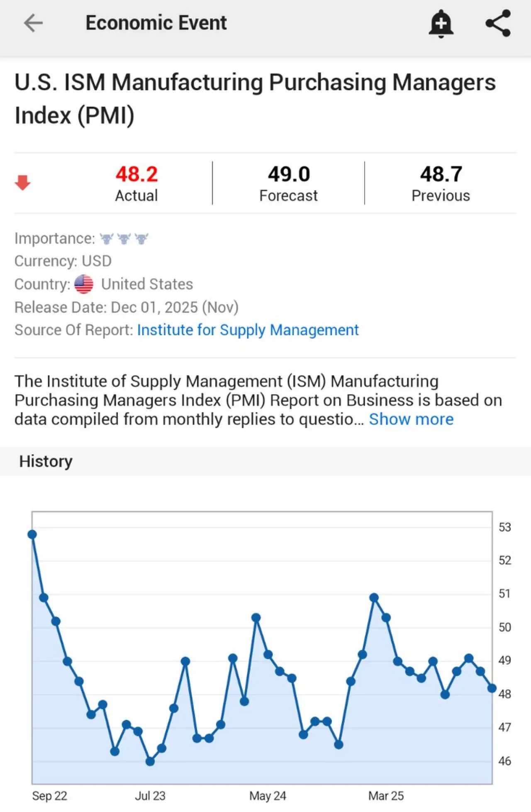Image resolution: width=531 pixels, height=812 pixels.
Task: Tap the first bull importance icon
Action: tap(107, 239)
